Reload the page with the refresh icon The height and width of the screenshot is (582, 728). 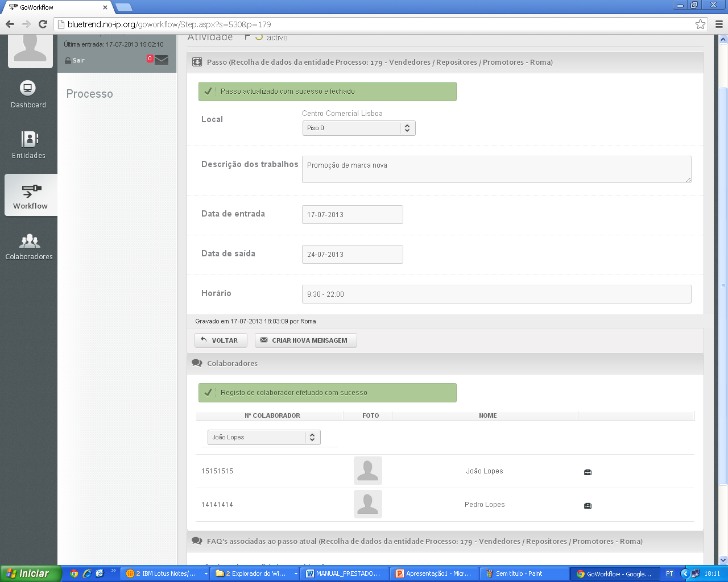(43, 24)
